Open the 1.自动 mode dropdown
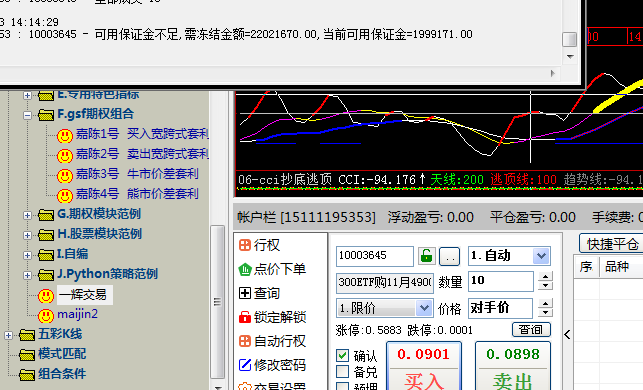This screenshot has height=390, width=643. 509,256
